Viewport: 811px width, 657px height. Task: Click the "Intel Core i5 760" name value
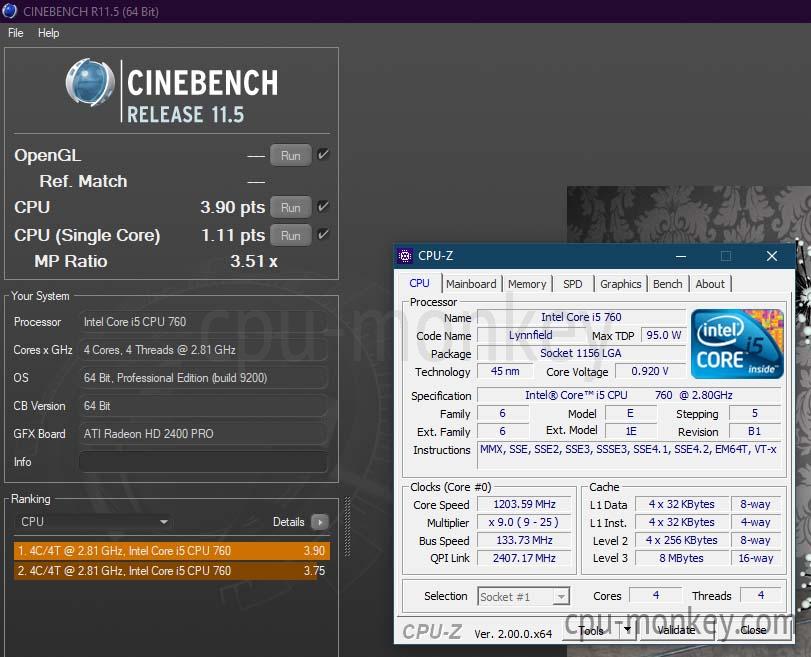581,317
